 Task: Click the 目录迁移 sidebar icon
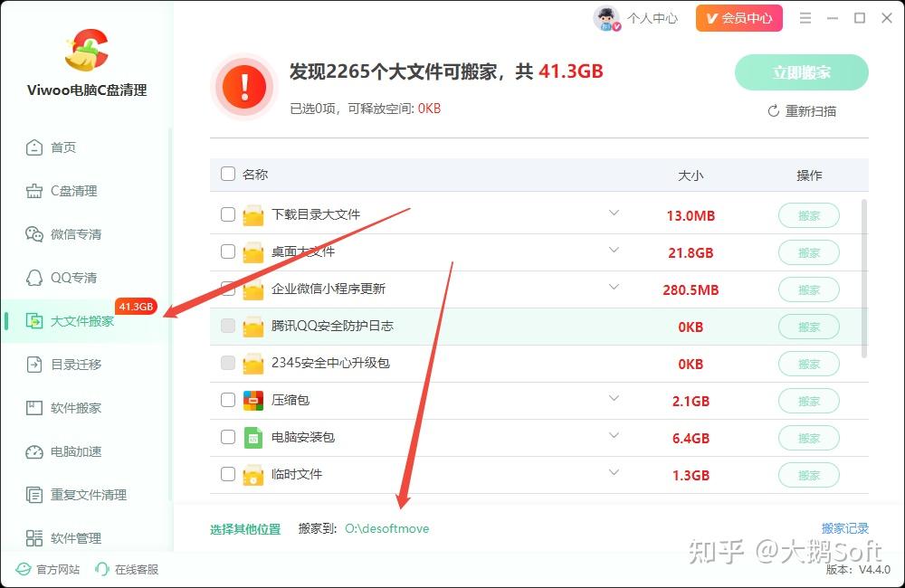click(34, 365)
